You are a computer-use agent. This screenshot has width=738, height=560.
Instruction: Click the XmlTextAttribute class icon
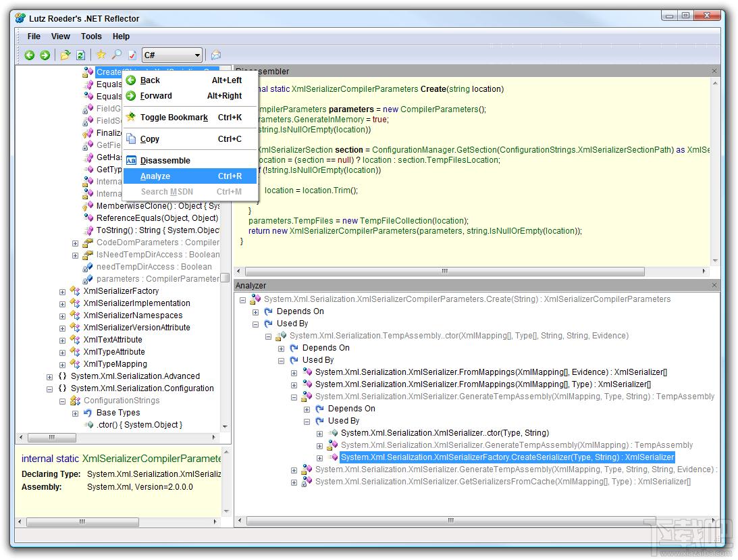click(x=75, y=340)
